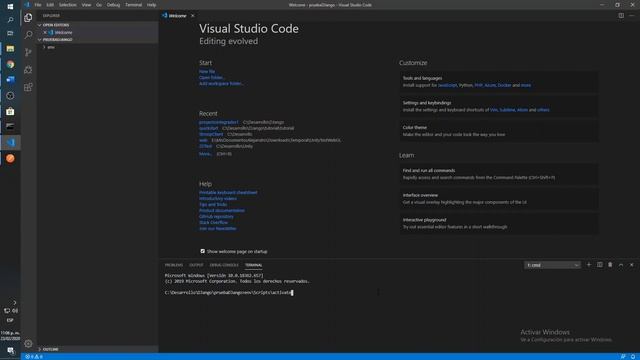
Task: Close the terminal panel
Action: [x=631, y=265]
